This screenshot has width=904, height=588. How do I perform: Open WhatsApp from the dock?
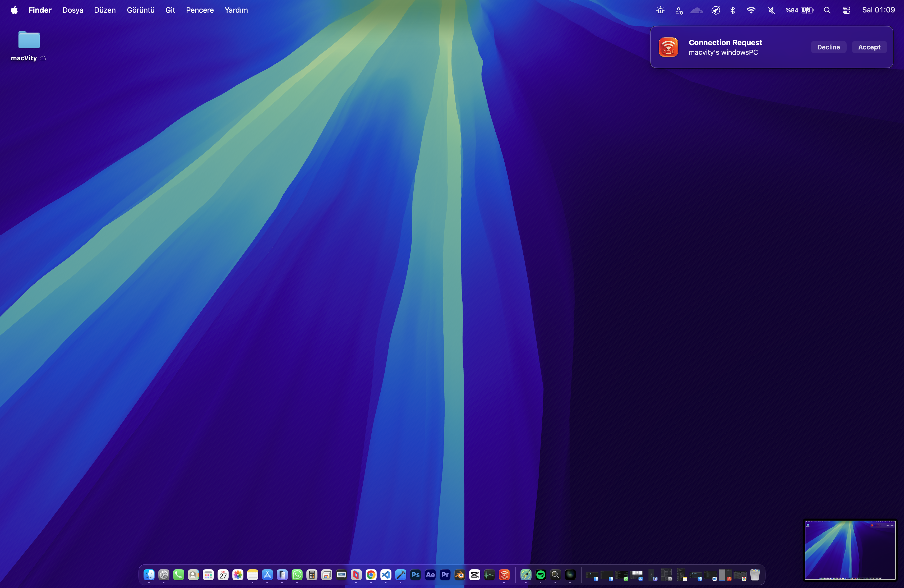point(297,575)
